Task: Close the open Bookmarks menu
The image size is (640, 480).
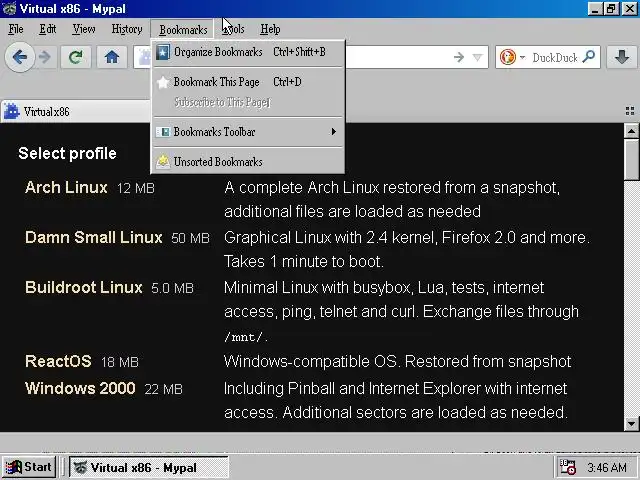Action: [183, 30]
